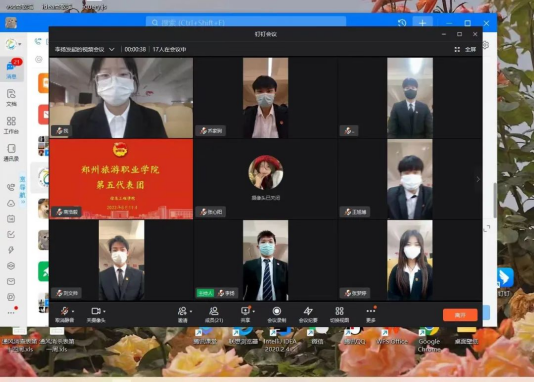This screenshot has width=535, height=383.
Task: Click next-page arrow on the video grid
Action: (x=478, y=179)
